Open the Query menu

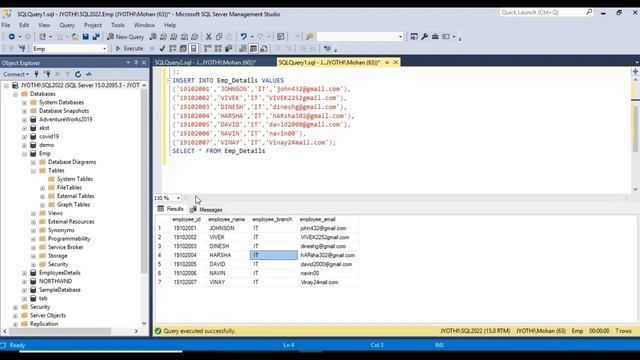click(x=67, y=25)
